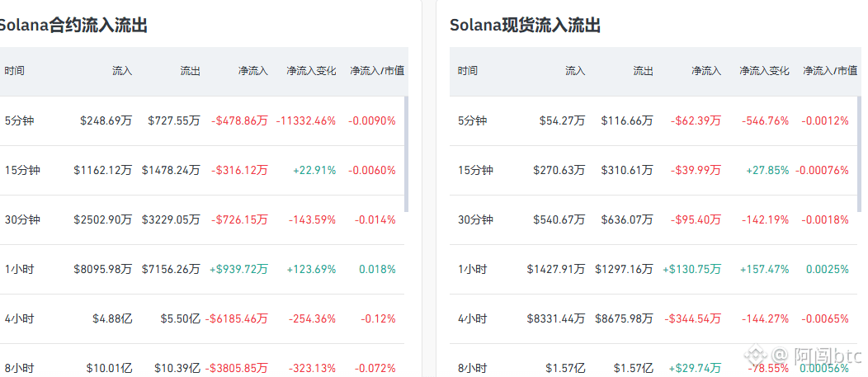
Task: Click the $727.55万 outflow value
Action: point(174,120)
